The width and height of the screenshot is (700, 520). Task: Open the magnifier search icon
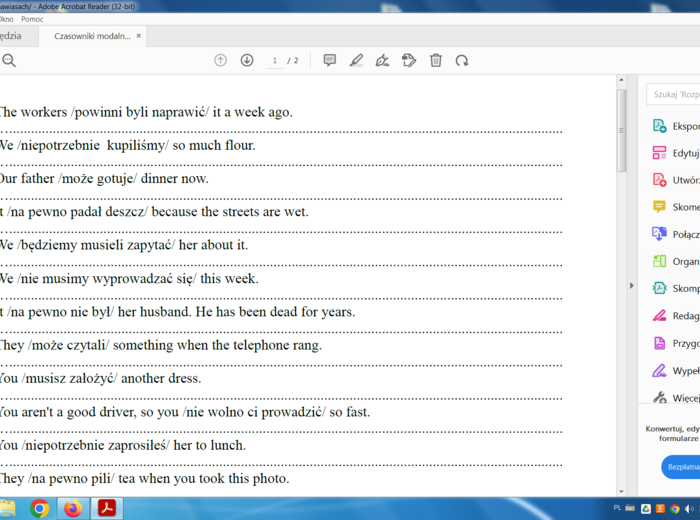[x=9, y=61]
